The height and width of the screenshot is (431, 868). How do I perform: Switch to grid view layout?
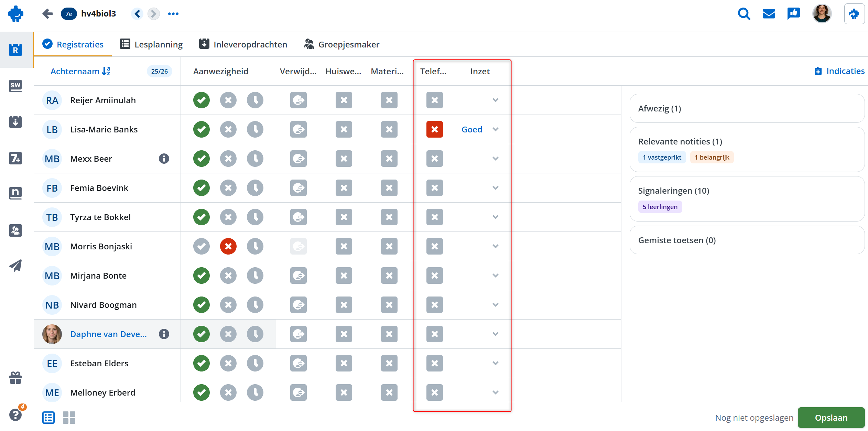click(69, 418)
